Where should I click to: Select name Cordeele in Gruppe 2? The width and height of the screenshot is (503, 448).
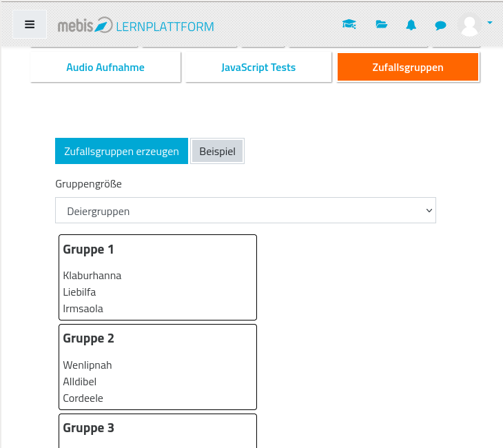[83, 398]
